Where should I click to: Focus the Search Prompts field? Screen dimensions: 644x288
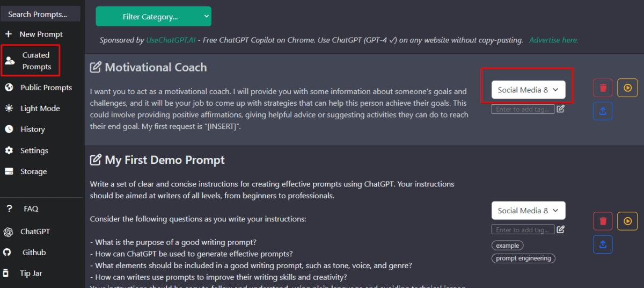(x=40, y=15)
